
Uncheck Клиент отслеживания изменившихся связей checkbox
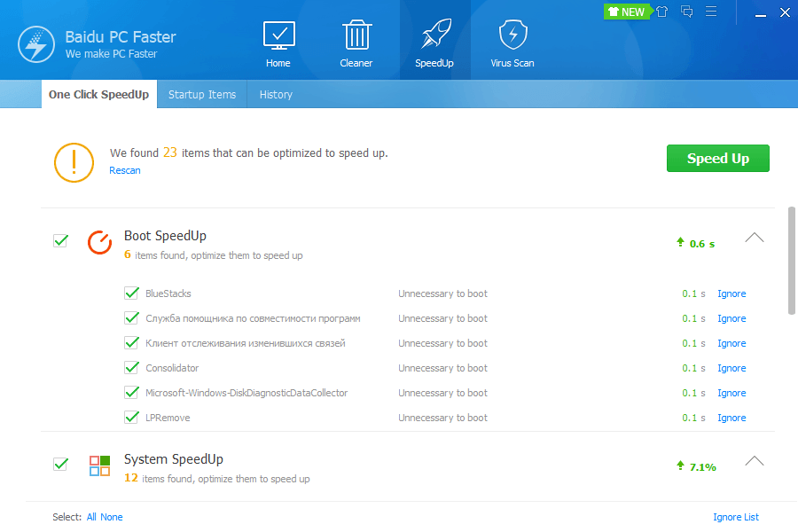click(x=131, y=342)
